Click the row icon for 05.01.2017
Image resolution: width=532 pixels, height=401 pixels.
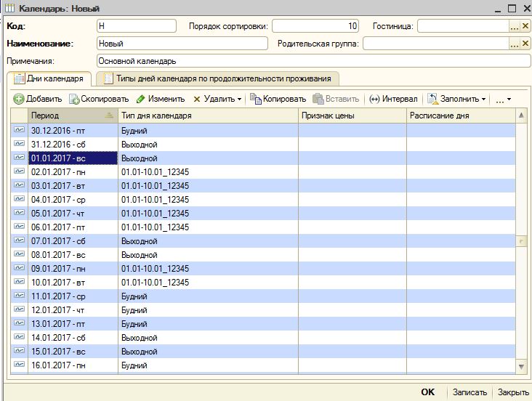(20, 213)
